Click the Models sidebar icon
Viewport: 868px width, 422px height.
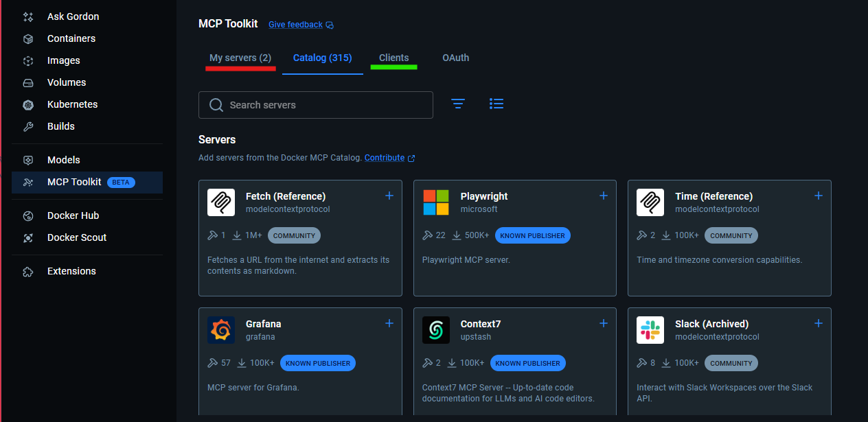[x=28, y=160]
